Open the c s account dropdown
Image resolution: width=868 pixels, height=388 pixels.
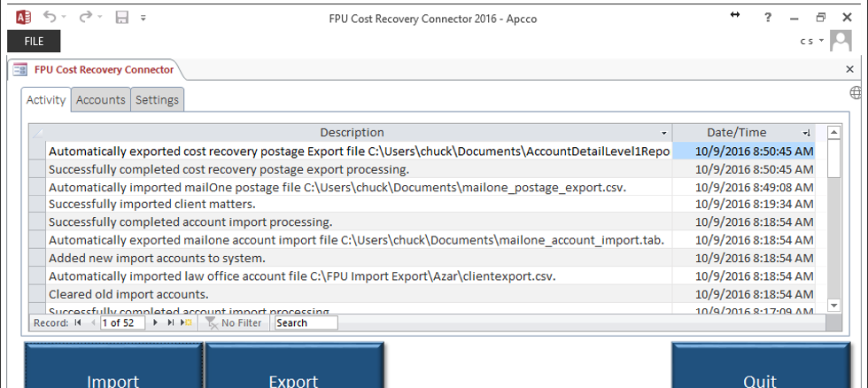click(x=812, y=41)
